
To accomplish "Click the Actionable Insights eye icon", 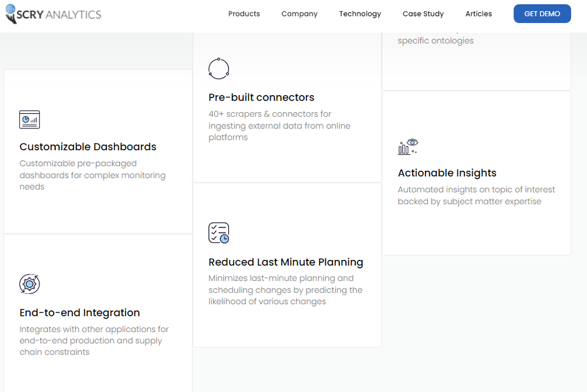I will tap(408, 147).
